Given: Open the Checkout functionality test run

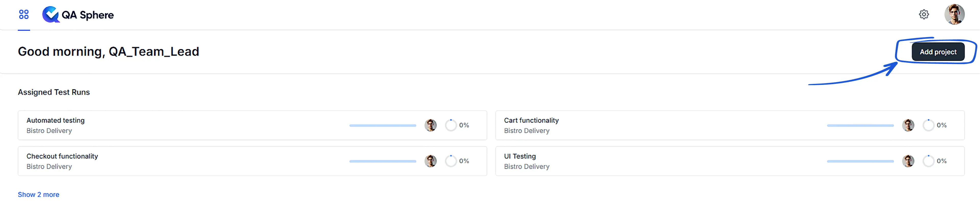Looking at the screenshot, I should [x=62, y=156].
